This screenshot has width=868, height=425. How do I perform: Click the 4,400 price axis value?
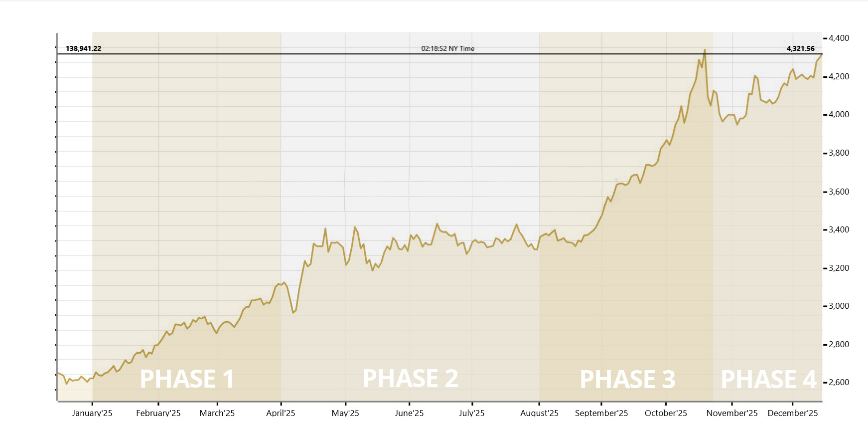pyautogui.click(x=839, y=38)
